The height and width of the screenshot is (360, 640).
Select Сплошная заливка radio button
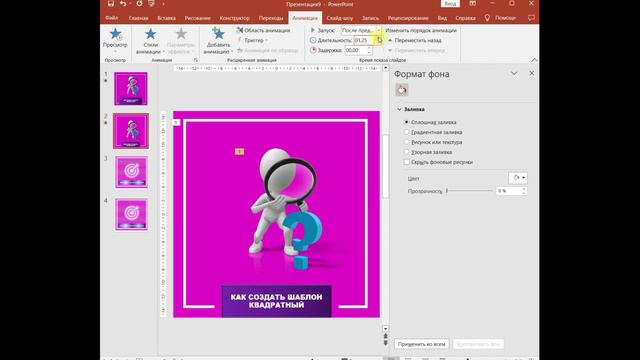407,122
